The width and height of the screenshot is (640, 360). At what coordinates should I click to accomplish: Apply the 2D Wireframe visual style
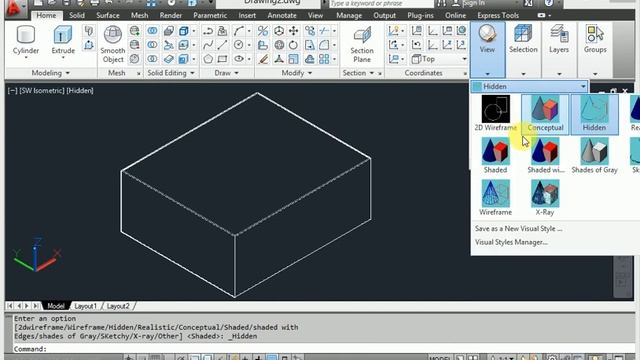[496, 113]
